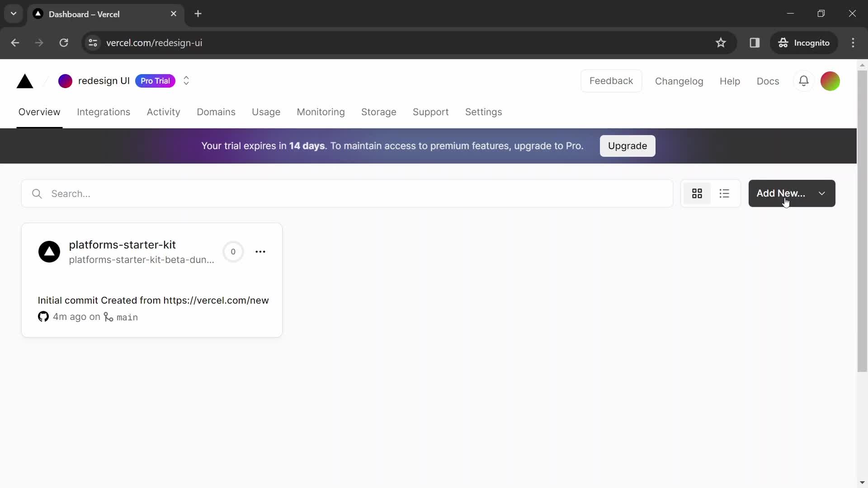Click the Incognito indicator
Image resolution: width=868 pixels, height=488 pixels.
(804, 43)
